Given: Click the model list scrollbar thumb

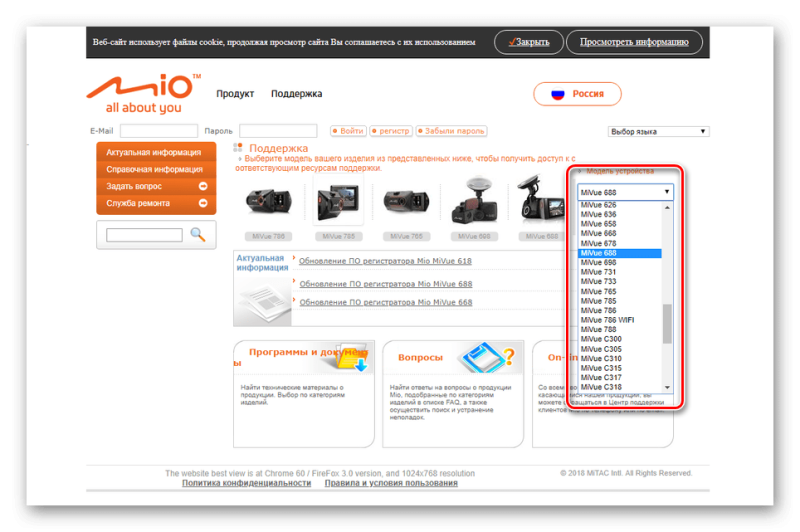Looking at the screenshot, I should [667, 324].
